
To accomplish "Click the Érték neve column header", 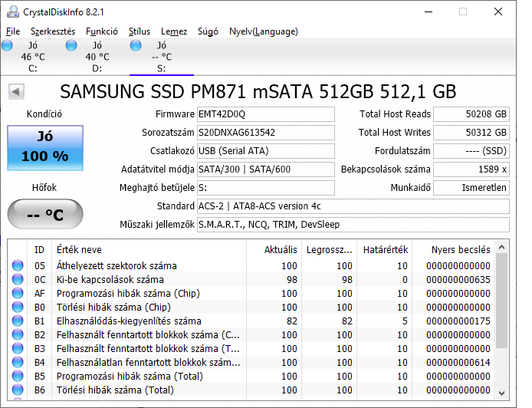I will coord(149,250).
